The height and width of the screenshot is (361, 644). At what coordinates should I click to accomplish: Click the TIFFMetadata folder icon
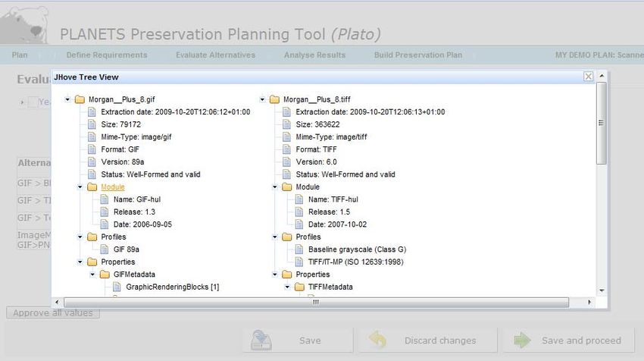(x=299, y=287)
